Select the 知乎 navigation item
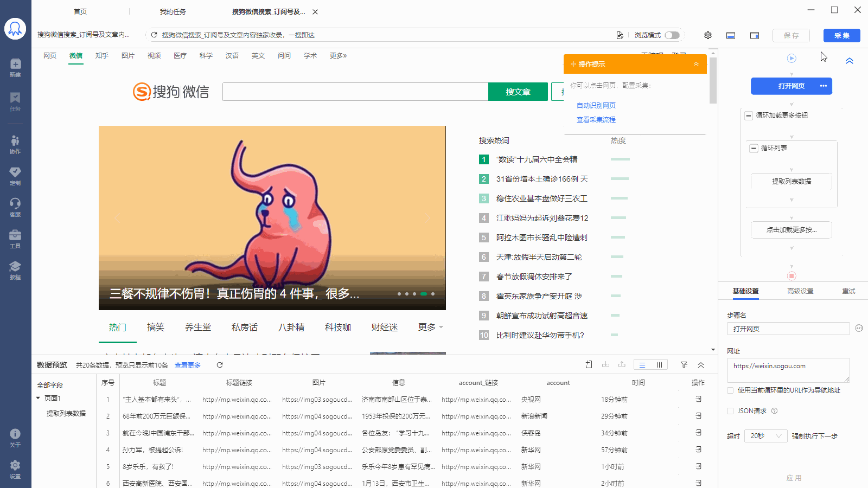Image resolution: width=868 pixels, height=488 pixels. tap(102, 55)
